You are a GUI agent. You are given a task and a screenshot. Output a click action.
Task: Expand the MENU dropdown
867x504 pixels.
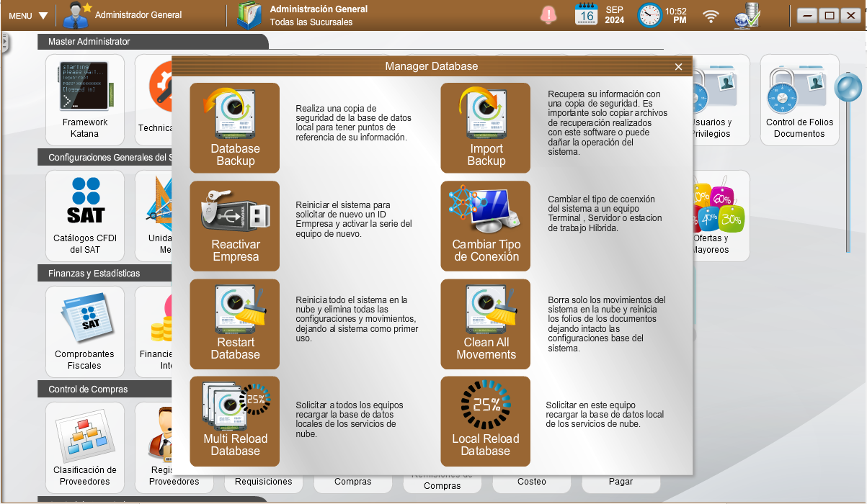click(x=28, y=15)
